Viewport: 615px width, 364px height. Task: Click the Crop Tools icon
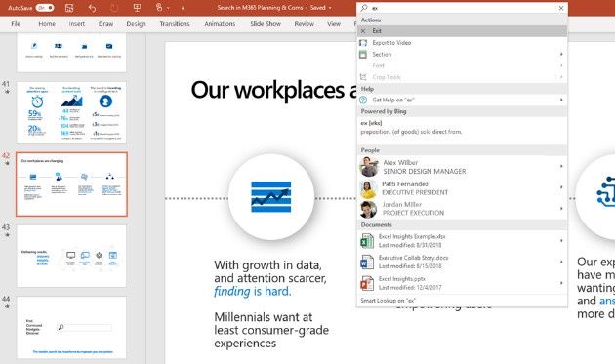pyautogui.click(x=363, y=77)
